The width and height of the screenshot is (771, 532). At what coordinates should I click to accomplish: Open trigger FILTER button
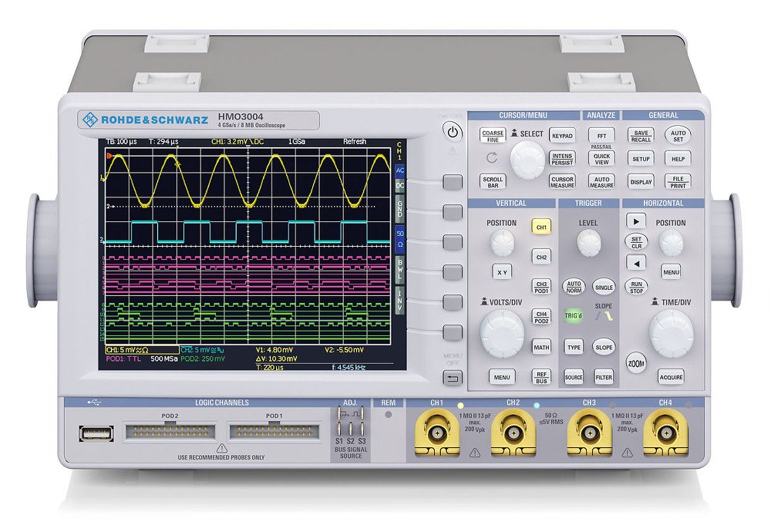(x=604, y=377)
